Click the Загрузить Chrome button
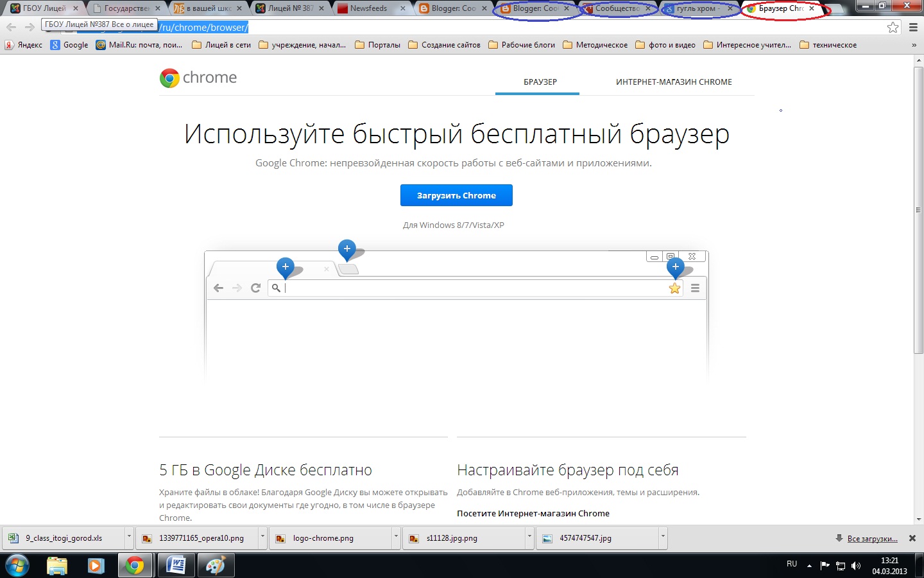The width and height of the screenshot is (924, 578). (456, 195)
